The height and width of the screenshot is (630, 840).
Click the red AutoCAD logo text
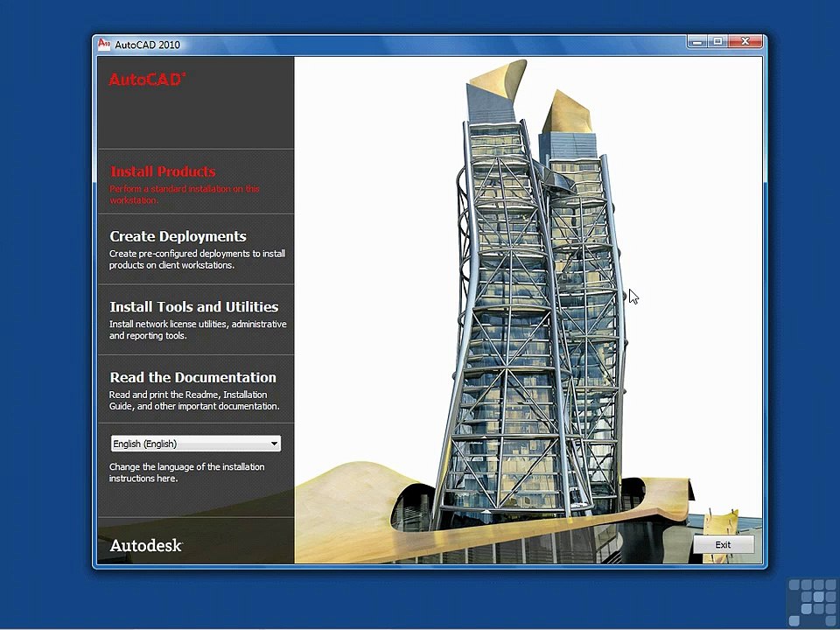pyautogui.click(x=147, y=80)
